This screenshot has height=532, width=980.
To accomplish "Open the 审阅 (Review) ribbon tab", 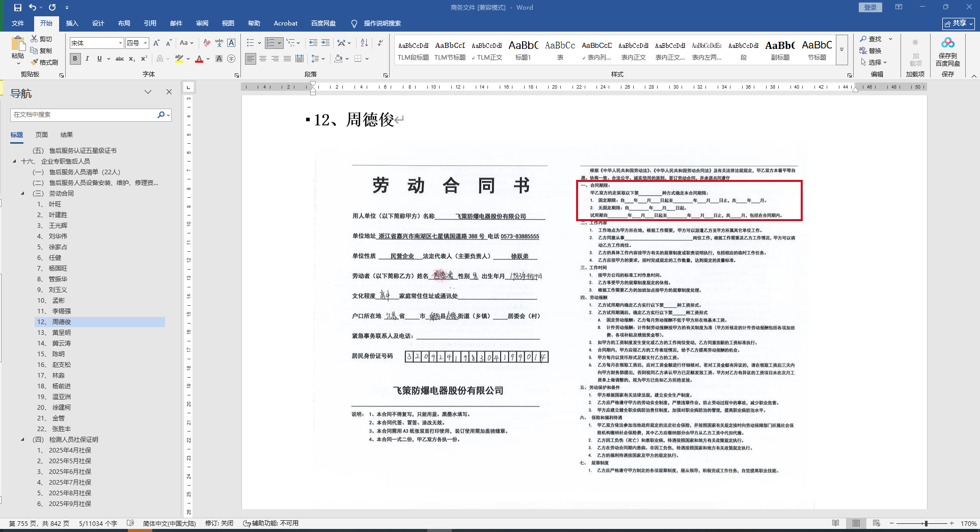I will point(202,23).
